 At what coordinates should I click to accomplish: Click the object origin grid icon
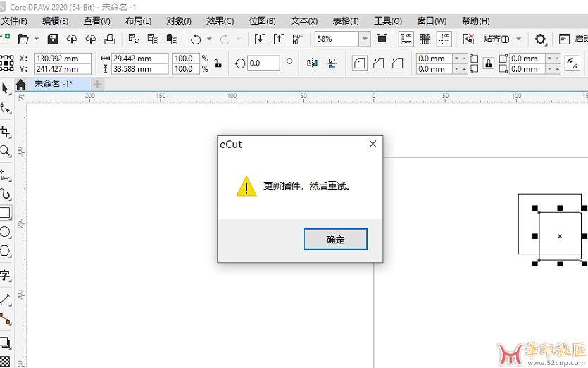[x=7, y=63]
